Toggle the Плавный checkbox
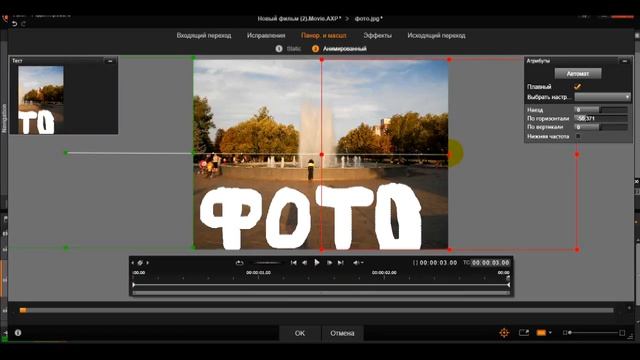This screenshot has height=360, width=640. pyautogui.click(x=577, y=87)
